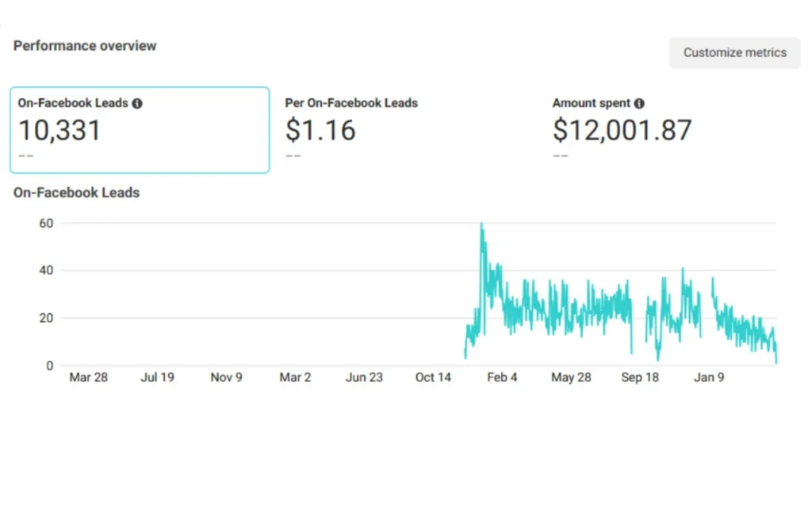Click the Jan 9 date axis label

point(709,377)
